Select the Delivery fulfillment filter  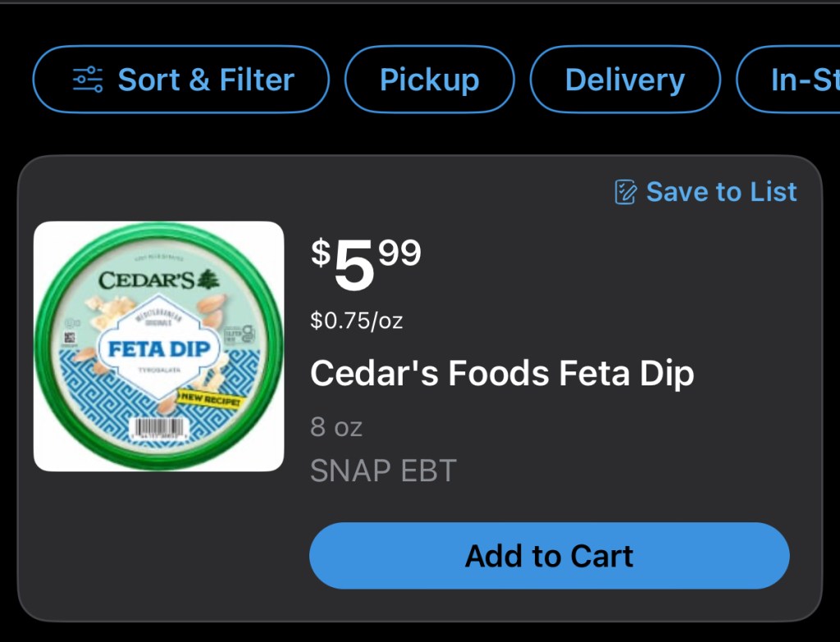tap(625, 79)
